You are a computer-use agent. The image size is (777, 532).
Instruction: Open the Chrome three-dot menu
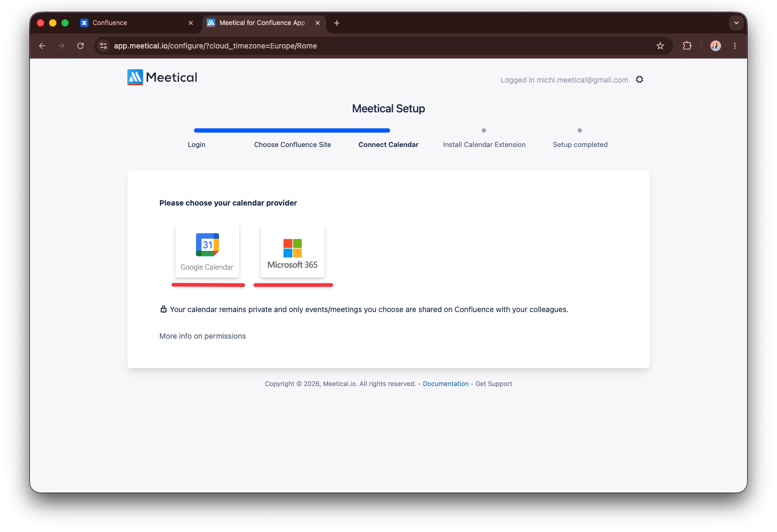(x=735, y=46)
